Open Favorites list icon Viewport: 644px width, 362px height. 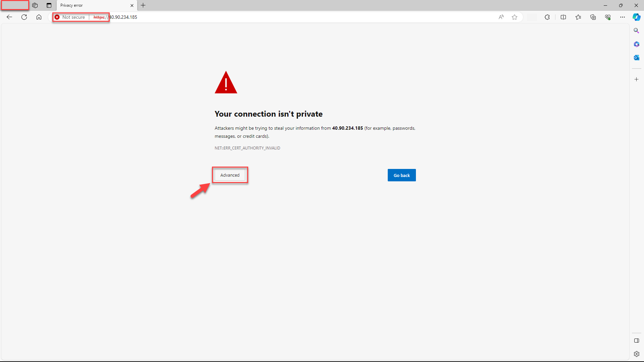[578, 17]
